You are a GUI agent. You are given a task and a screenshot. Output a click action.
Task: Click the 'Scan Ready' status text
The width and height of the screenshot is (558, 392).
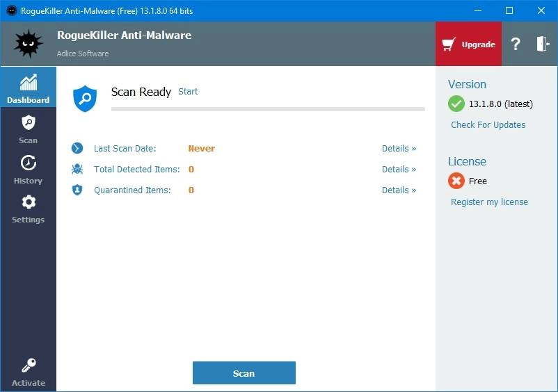(x=141, y=92)
